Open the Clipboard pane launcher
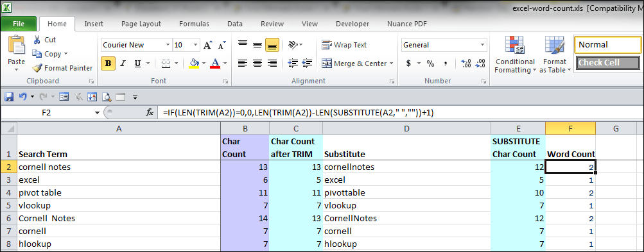Screen dimensions: 644x252 click(x=91, y=81)
